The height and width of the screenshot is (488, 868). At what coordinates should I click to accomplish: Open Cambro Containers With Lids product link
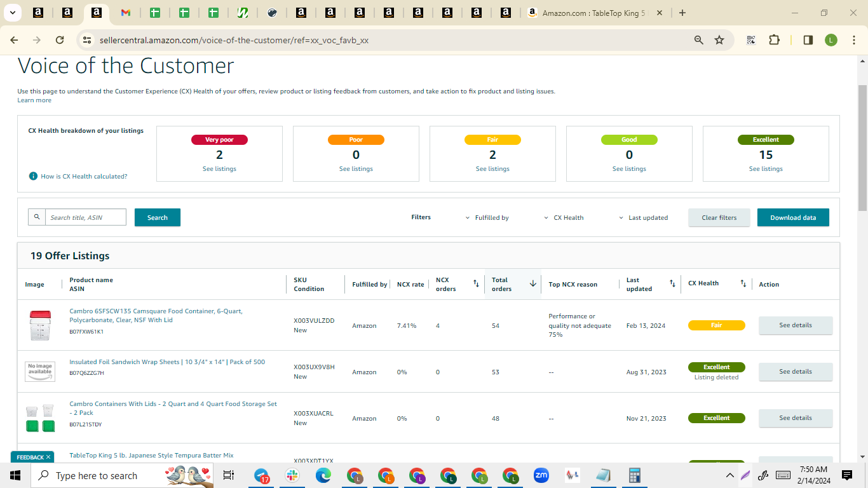173,409
